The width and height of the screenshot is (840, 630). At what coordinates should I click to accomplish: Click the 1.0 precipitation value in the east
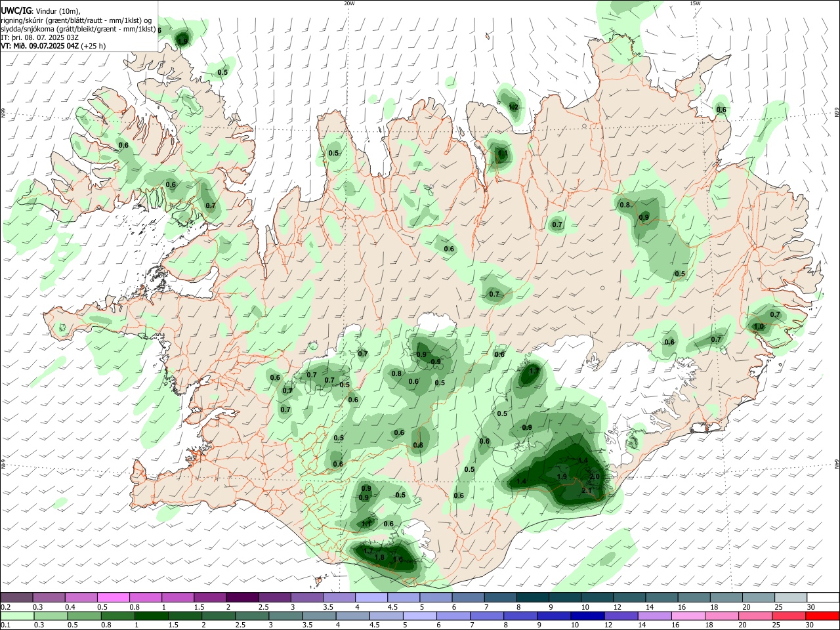(759, 326)
